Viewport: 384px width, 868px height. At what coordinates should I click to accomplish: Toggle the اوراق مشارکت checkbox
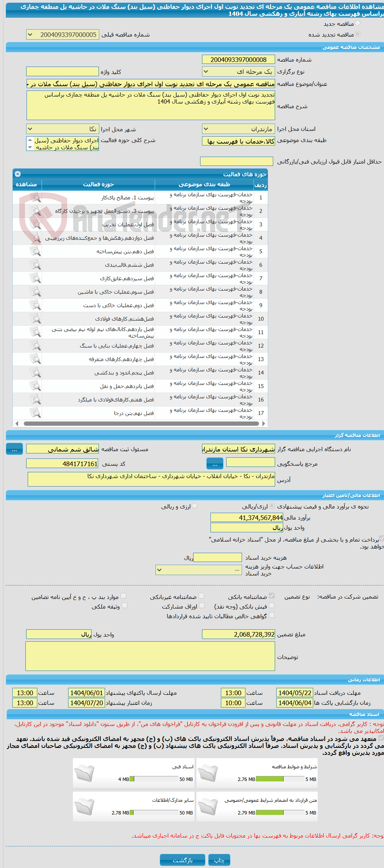pos(202,605)
